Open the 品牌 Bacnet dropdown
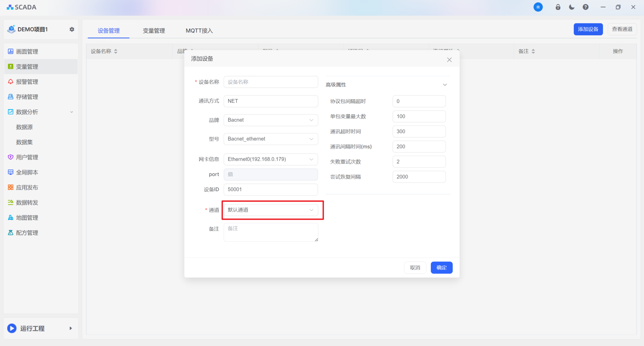This screenshot has height=346, width=644. click(270, 120)
